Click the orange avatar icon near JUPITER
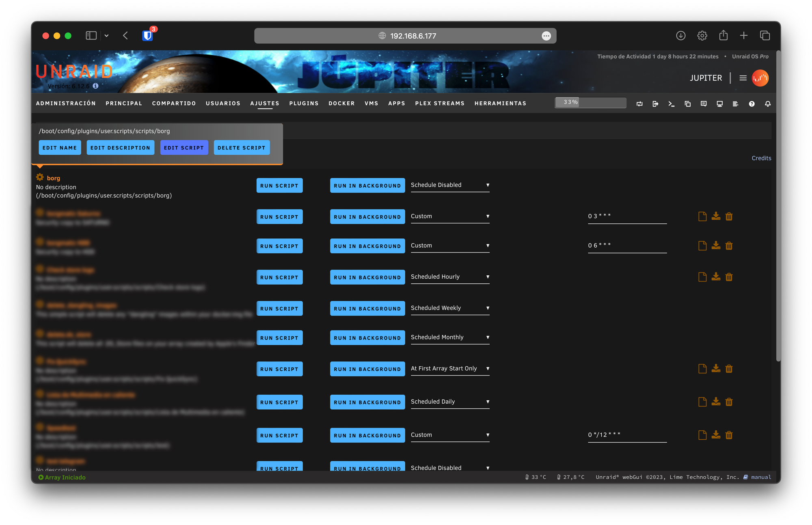 pos(760,78)
